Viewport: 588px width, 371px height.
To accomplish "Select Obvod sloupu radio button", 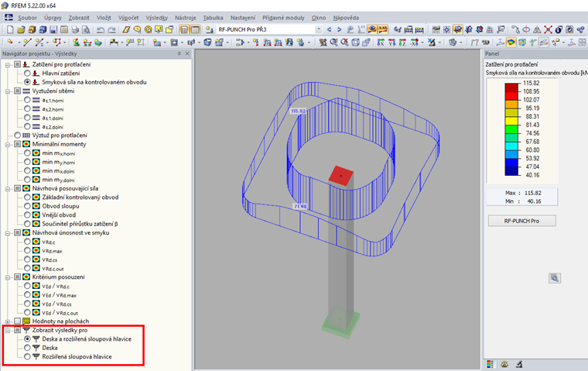I will (27, 206).
